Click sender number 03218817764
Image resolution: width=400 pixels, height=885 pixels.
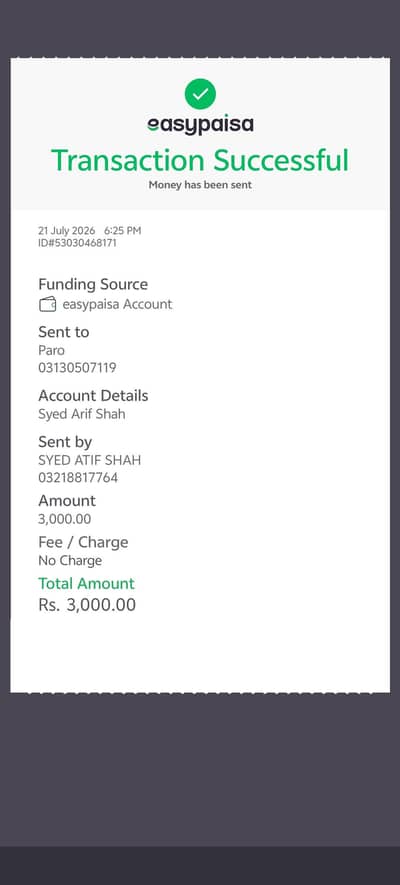click(x=78, y=478)
